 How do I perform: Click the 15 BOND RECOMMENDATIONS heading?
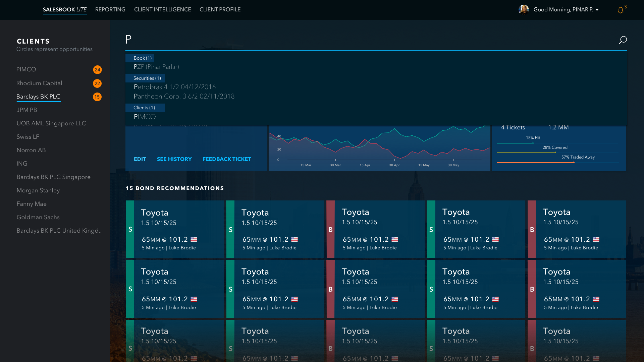click(175, 188)
